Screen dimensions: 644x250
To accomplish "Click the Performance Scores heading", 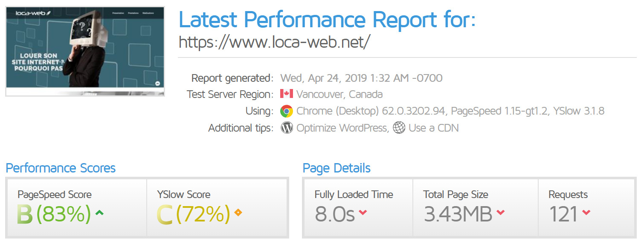I will 61,168.
